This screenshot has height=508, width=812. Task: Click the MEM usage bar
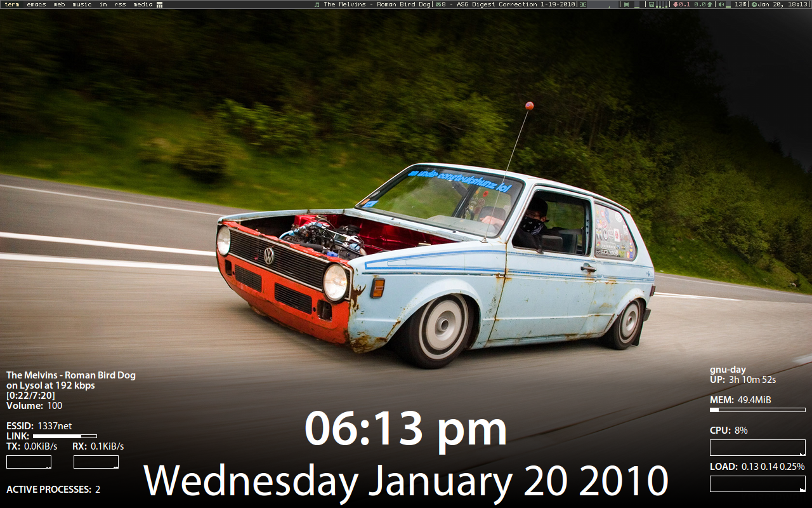757,410
